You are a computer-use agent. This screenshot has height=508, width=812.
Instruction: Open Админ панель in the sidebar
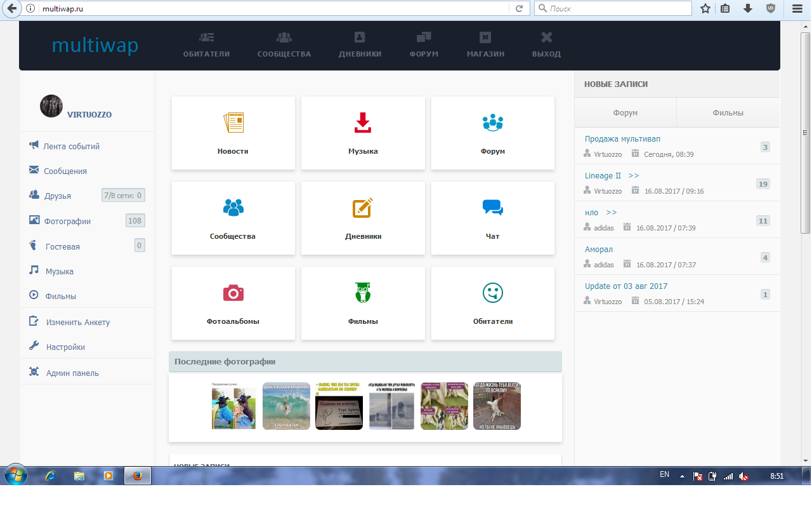(72, 373)
